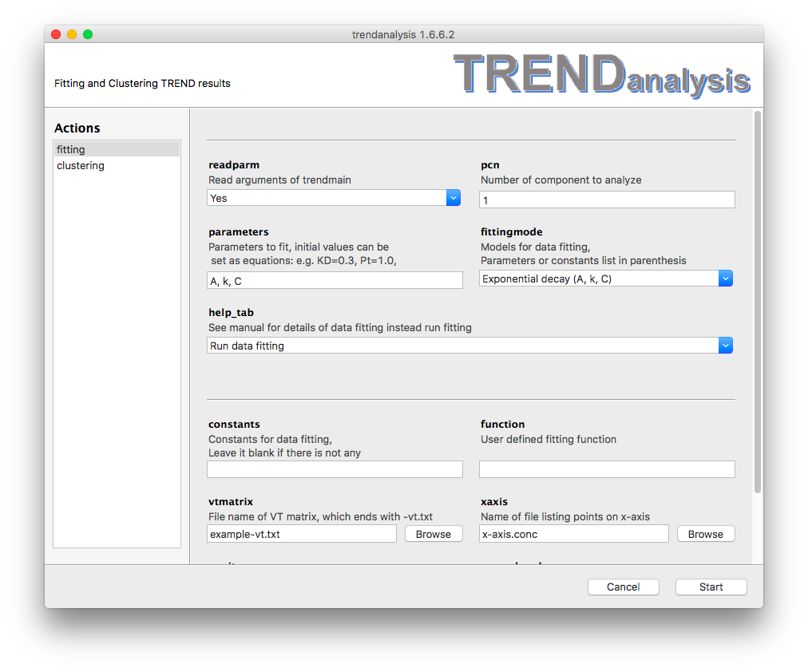The width and height of the screenshot is (808, 672).
Task: Browse for the vtmatrix file
Action: tap(434, 534)
